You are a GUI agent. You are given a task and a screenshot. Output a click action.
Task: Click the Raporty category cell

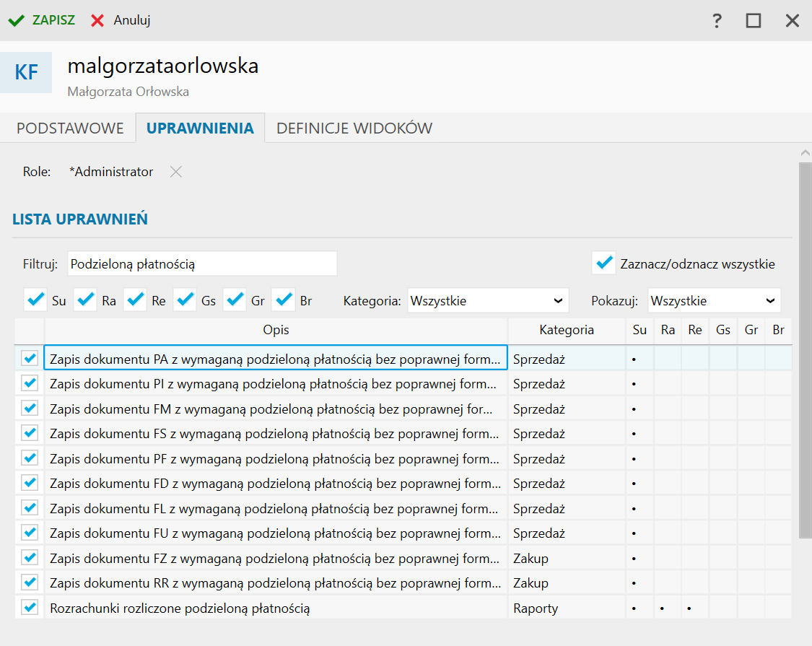tap(567, 608)
